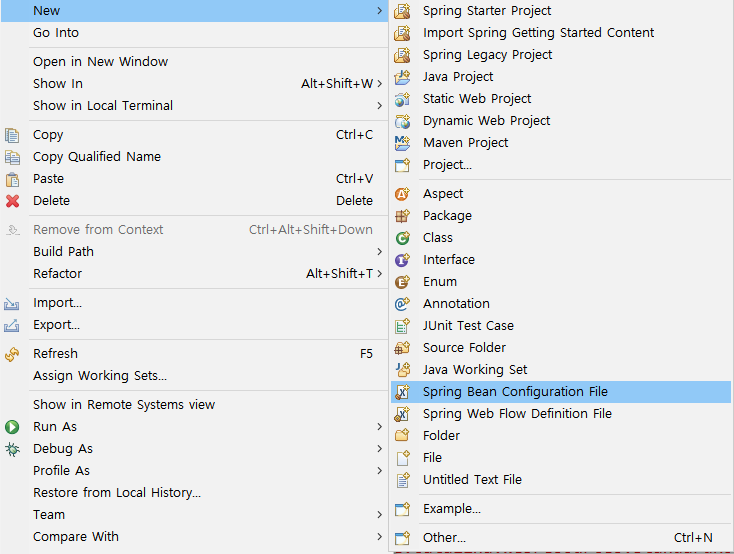734x554 pixels.
Task: Click the Spring Web Flow Definition File icon
Action: tap(402, 414)
